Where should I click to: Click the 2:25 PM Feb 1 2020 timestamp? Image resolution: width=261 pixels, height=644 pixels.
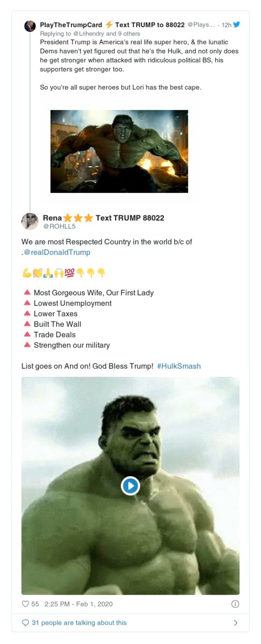click(78, 604)
